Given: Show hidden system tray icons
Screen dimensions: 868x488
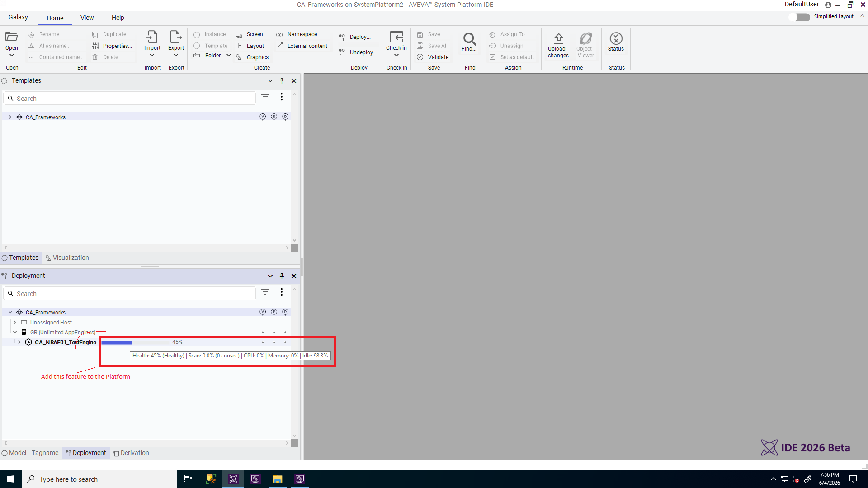Looking at the screenshot, I should [773, 479].
